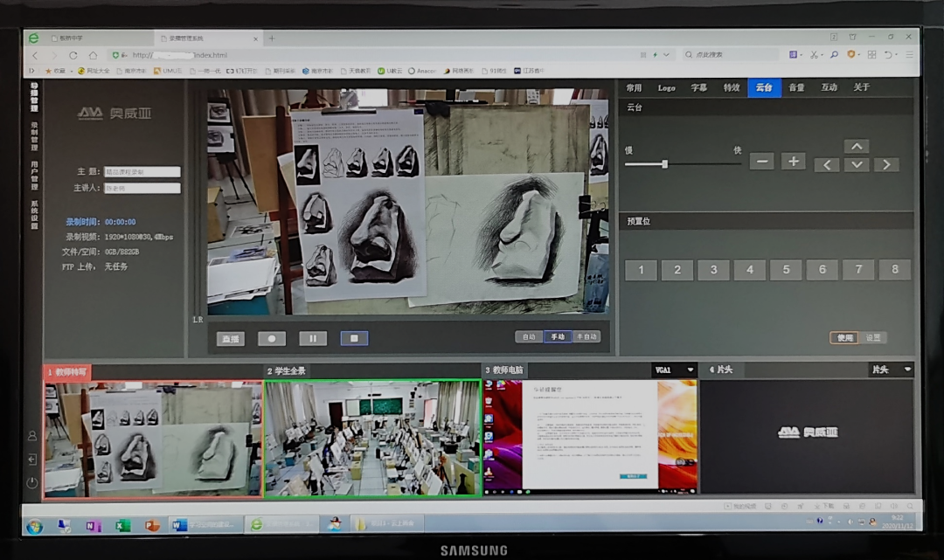The width and height of the screenshot is (944, 560).
Task: Open the 音量 tab
Action: [x=796, y=88]
